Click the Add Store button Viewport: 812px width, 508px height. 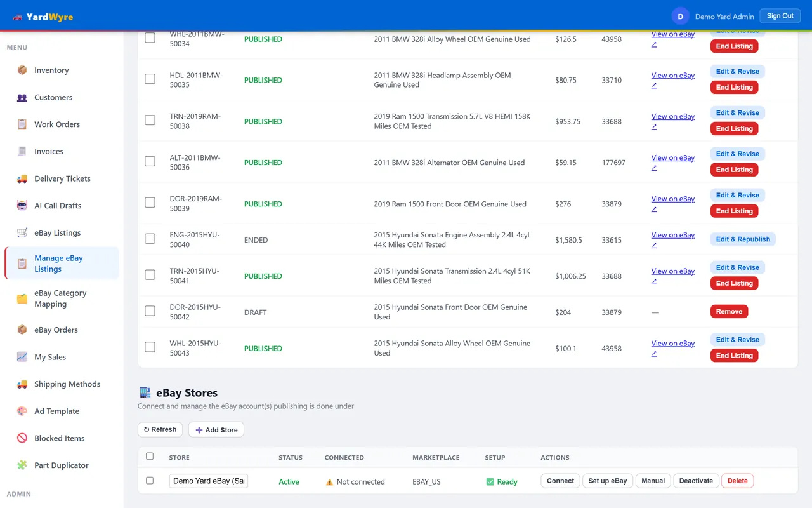tap(216, 430)
